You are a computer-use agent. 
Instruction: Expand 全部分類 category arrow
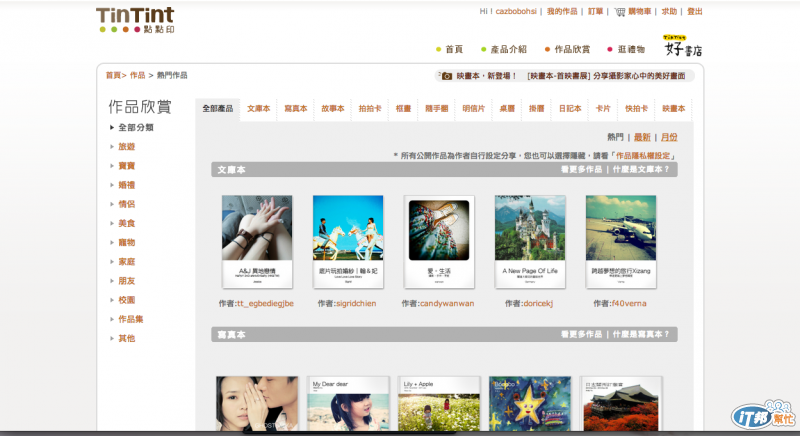coord(112,127)
